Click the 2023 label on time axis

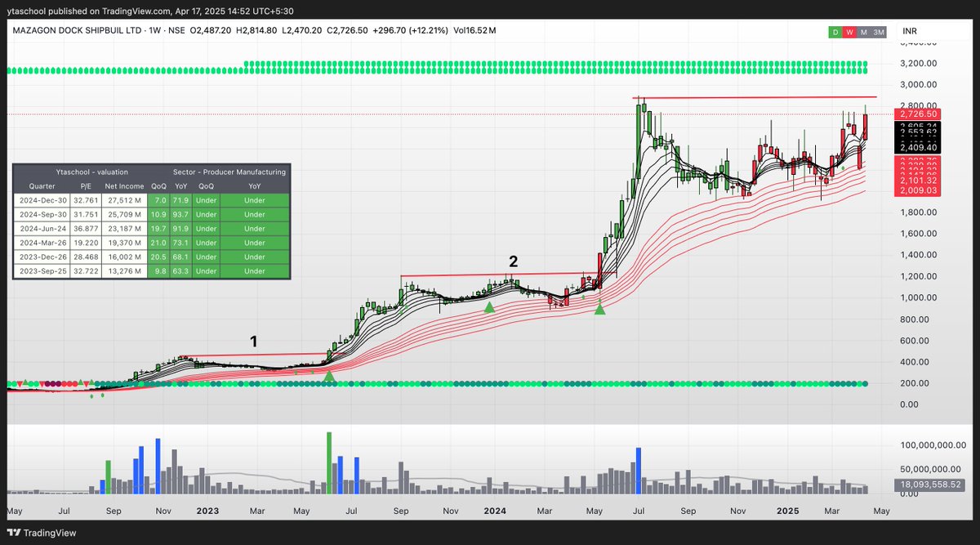click(207, 511)
